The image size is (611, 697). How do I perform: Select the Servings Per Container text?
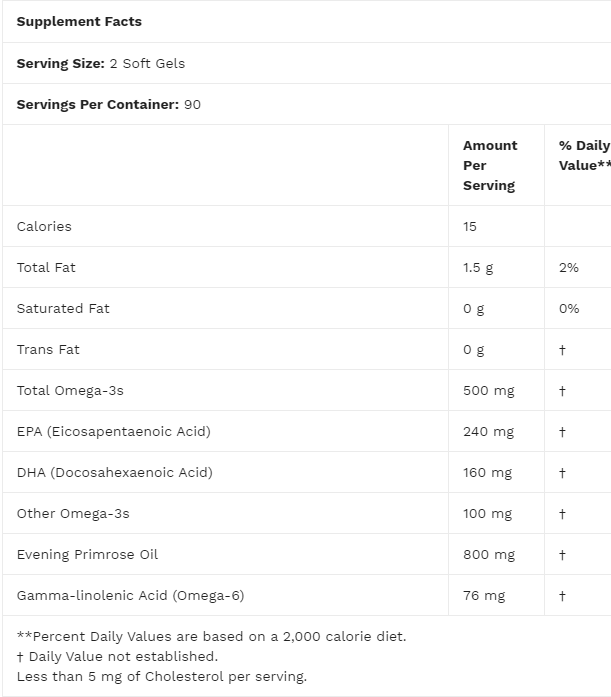point(109,104)
